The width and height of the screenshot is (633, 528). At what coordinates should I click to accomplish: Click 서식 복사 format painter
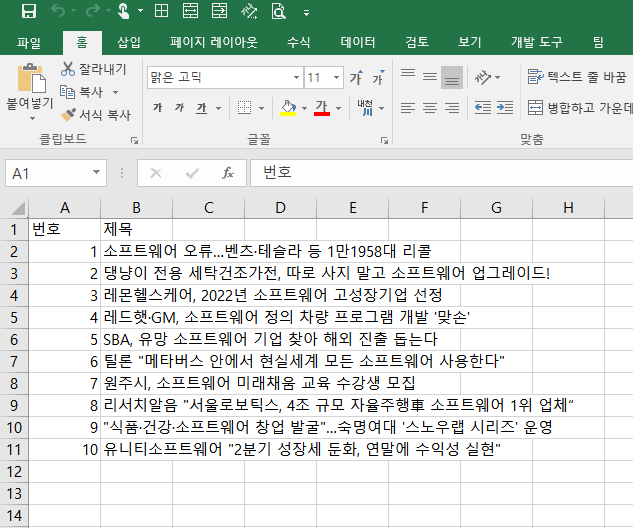96,115
